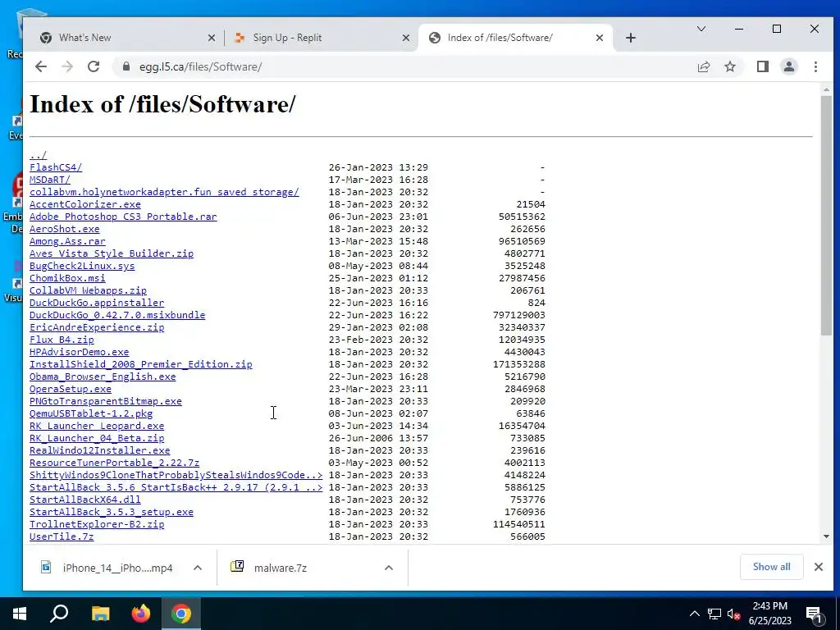
Task: Open a new browser tab
Action: coord(631,38)
